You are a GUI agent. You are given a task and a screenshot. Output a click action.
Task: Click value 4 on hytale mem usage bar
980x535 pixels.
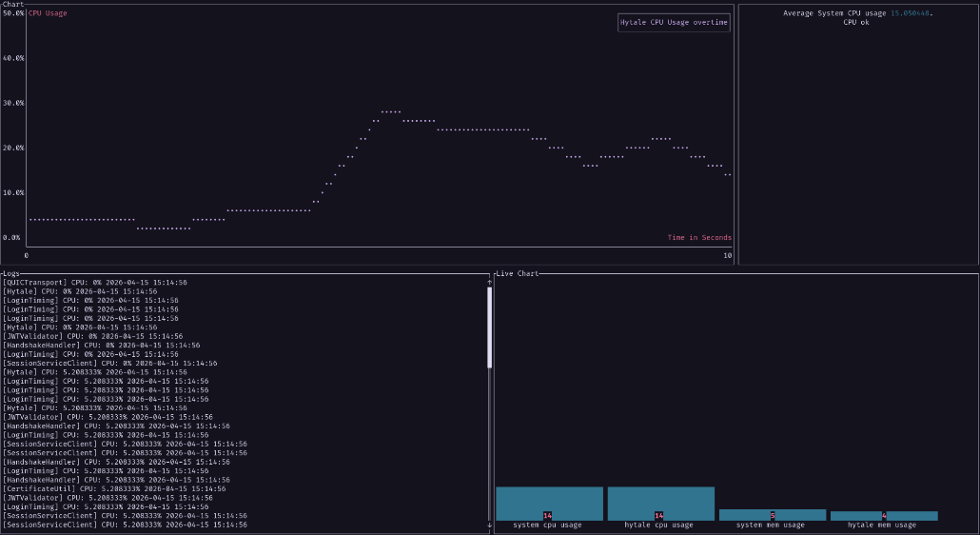884,516
